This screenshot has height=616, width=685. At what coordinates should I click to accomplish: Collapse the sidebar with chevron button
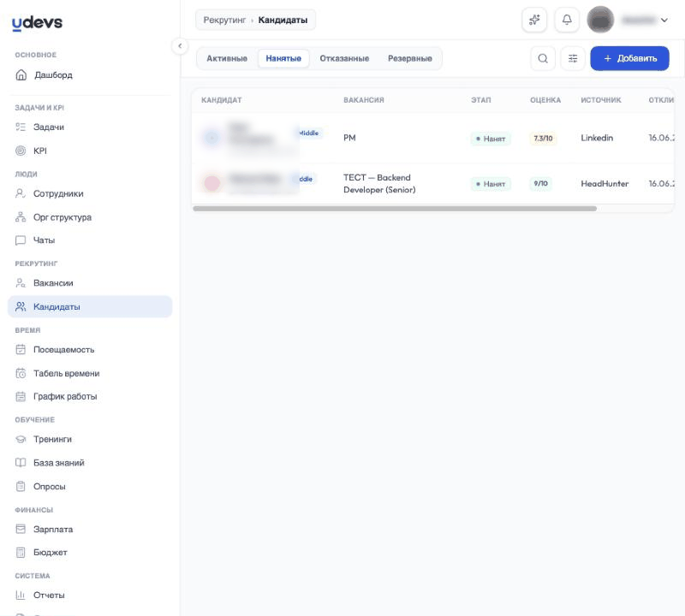[180, 46]
